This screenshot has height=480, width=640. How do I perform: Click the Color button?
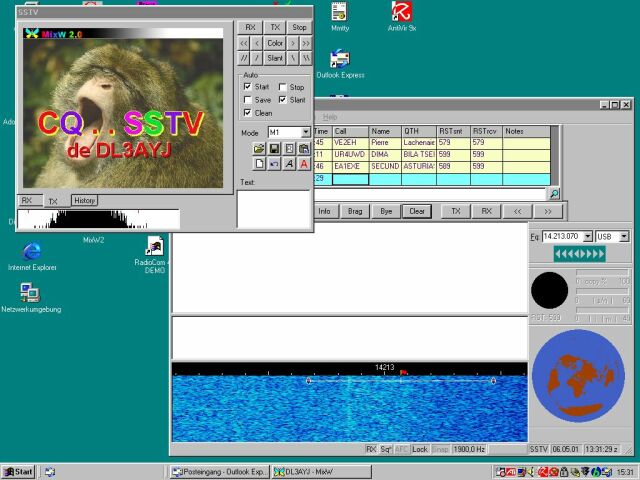[275, 43]
